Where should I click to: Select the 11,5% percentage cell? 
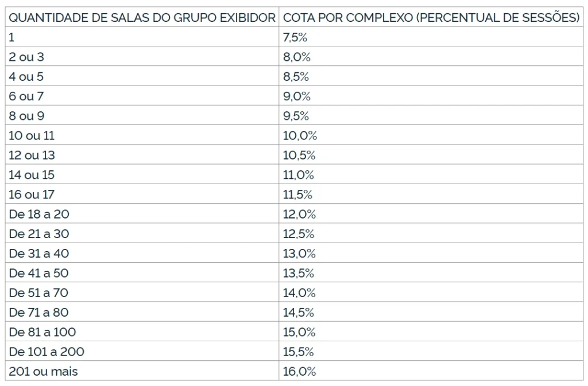tap(297, 194)
